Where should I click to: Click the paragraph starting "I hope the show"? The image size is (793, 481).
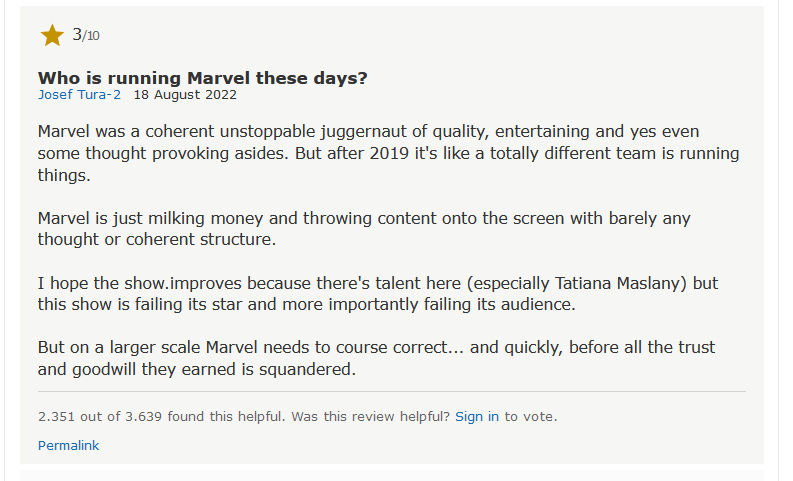point(378,294)
